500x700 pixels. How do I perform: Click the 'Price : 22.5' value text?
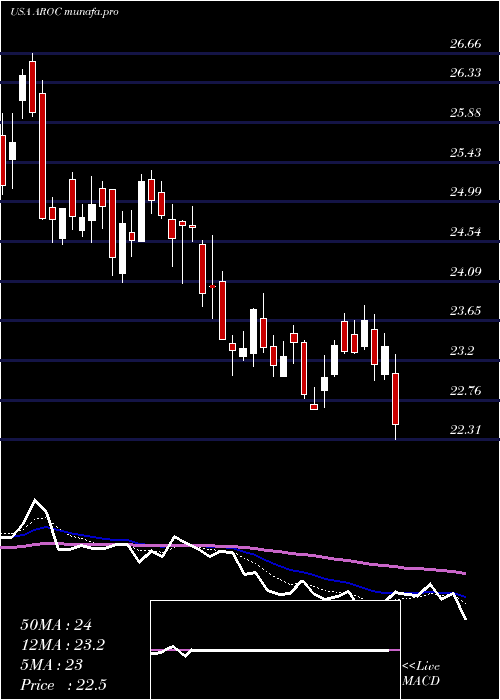[x=63, y=685]
